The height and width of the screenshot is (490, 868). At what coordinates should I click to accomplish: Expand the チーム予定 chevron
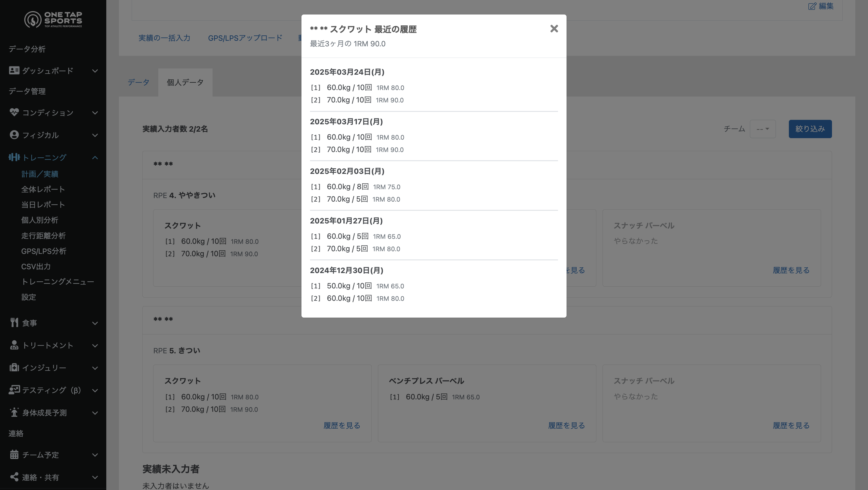95,455
